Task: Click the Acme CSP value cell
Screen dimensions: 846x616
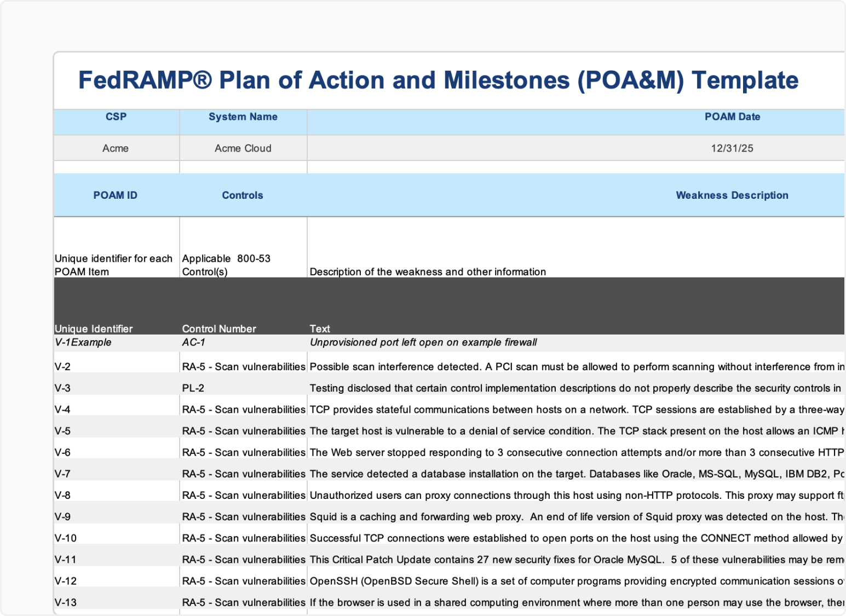Action: [x=117, y=148]
